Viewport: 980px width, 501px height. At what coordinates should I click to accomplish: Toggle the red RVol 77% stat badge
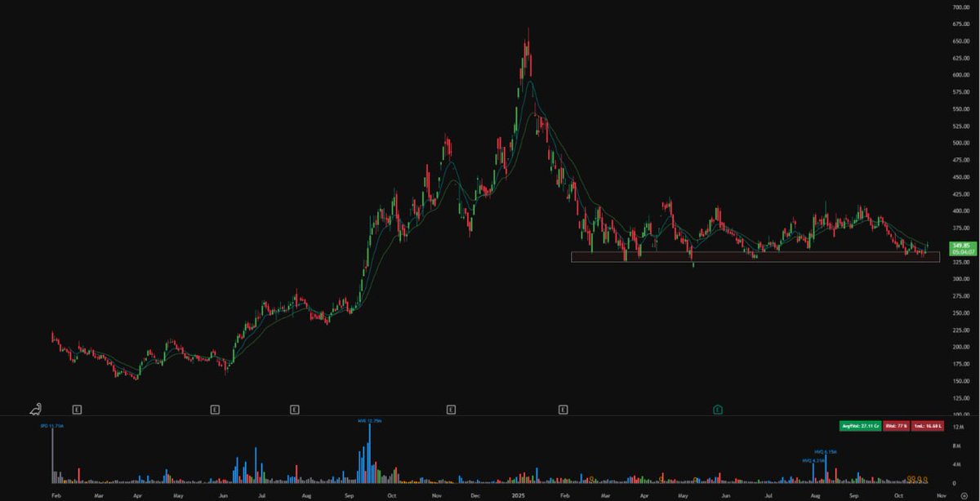pos(896,425)
